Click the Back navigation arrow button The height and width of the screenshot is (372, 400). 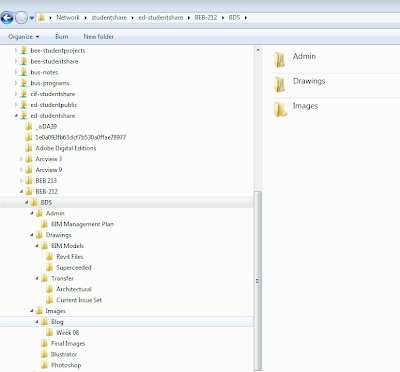7,18
